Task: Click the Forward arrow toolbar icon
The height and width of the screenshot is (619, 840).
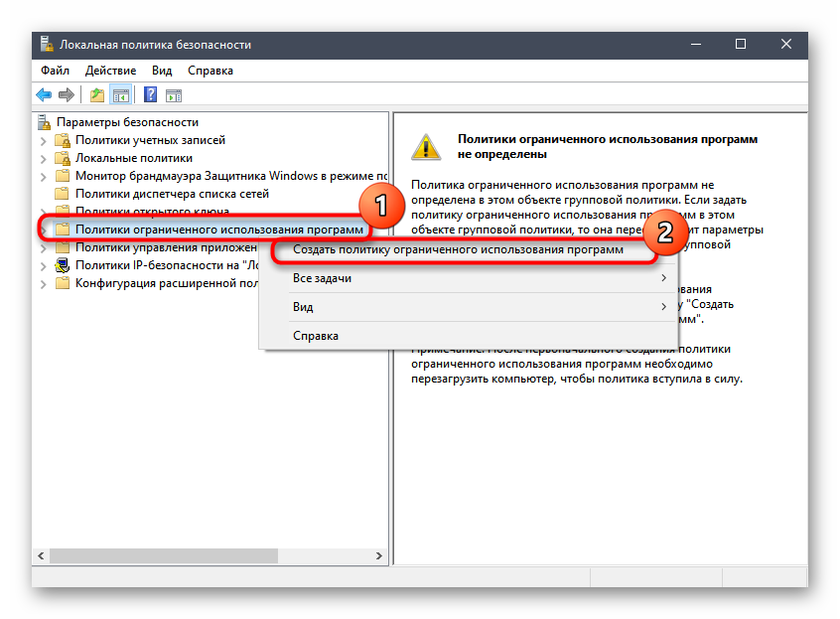Action: pyautogui.click(x=67, y=95)
